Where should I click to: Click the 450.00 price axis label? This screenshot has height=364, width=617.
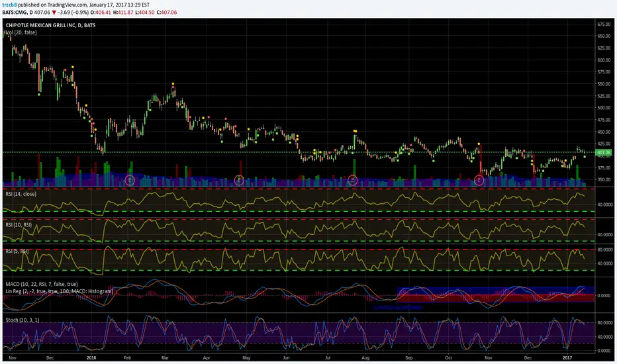tap(603, 132)
